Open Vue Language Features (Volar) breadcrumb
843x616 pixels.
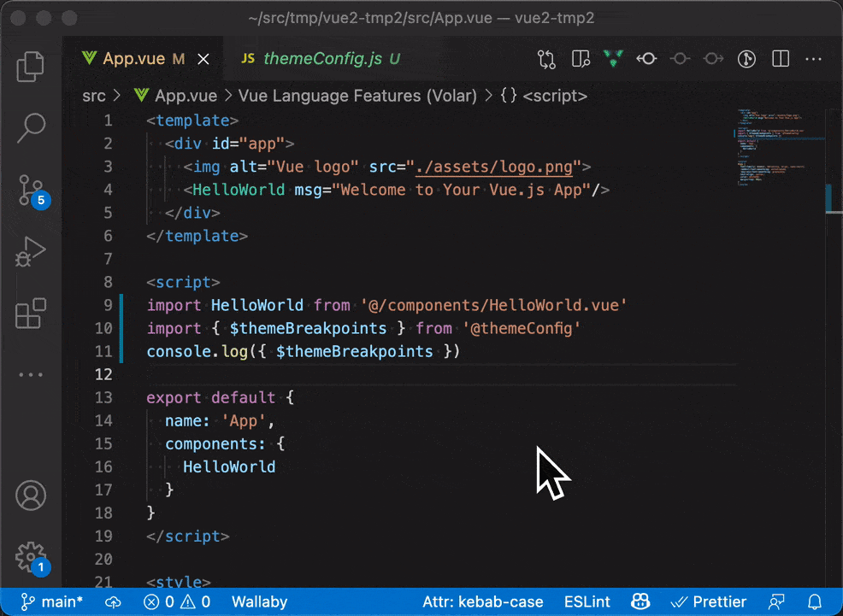pyautogui.click(x=357, y=96)
